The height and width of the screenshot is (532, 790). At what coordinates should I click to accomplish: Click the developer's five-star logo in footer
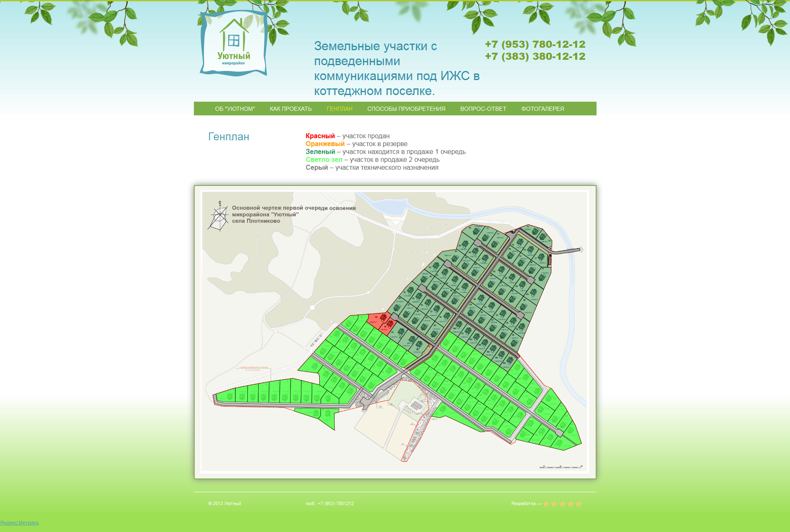tap(562, 504)
